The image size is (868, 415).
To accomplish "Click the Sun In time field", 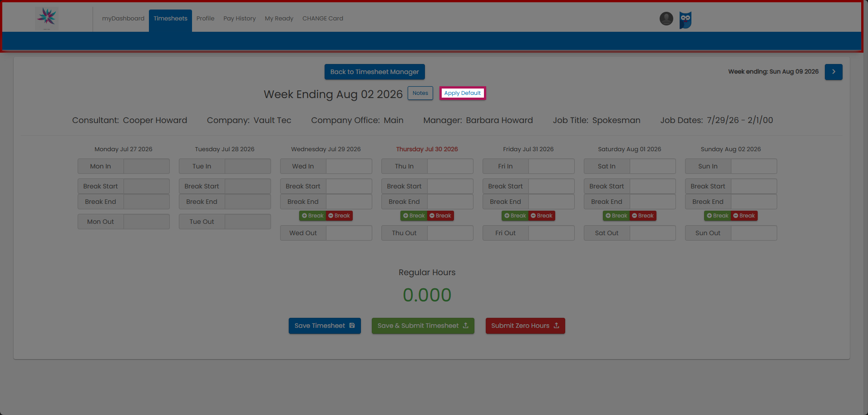I will pyautogui.click(x=754, y=166).
